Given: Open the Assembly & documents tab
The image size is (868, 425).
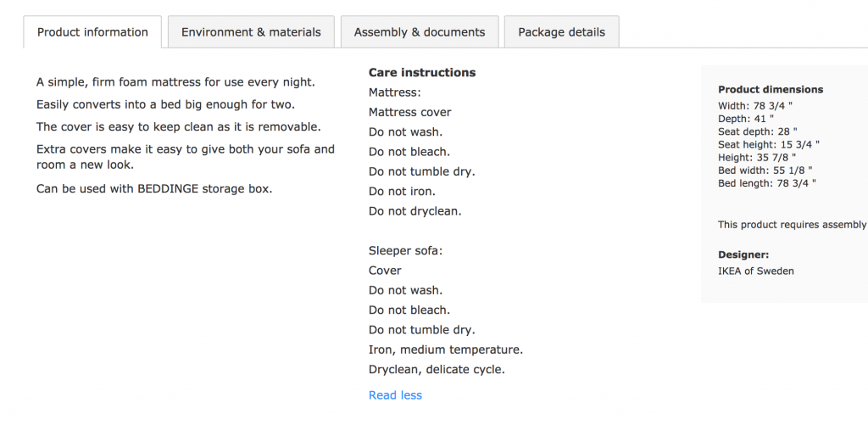Looking at the screenshot, I should [420, 32].
